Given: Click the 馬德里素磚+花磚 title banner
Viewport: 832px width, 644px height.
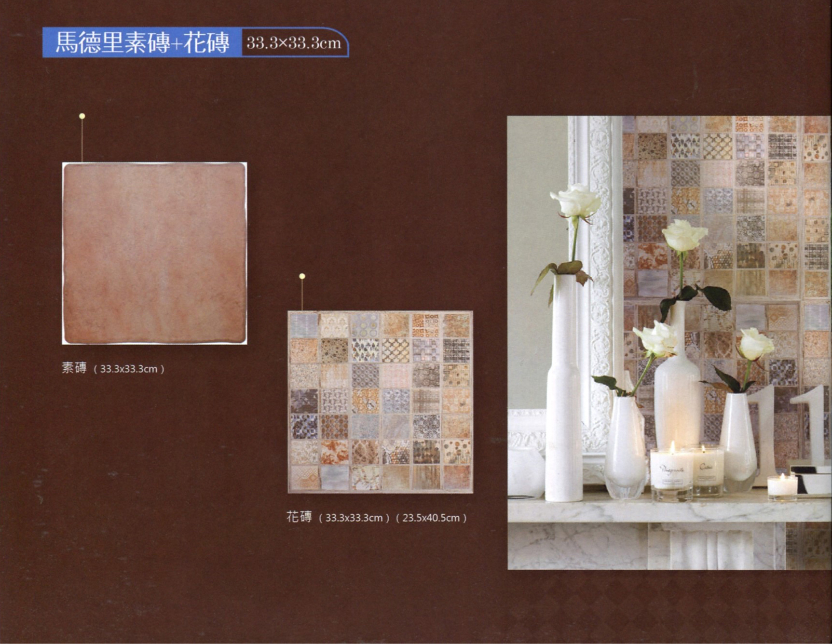Looking at the screenshot, I should pyautogui.click(x=142, y=43).
